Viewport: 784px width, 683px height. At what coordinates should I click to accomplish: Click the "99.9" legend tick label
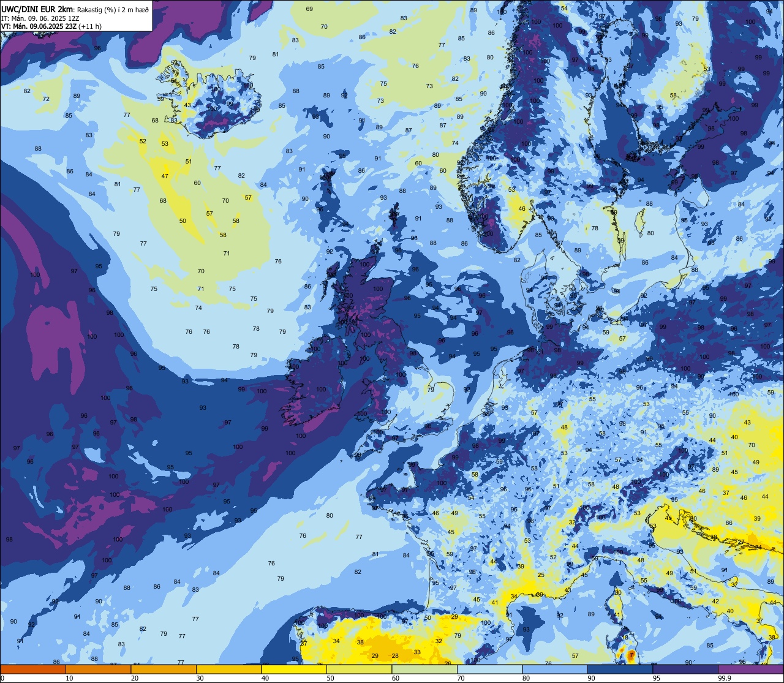click(725, 678)
